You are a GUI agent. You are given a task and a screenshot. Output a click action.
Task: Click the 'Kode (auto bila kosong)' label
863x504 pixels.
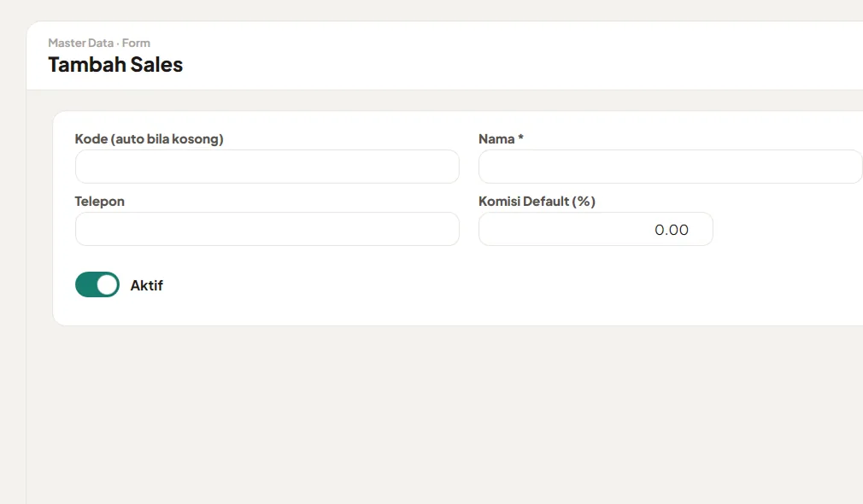point(150,139)
